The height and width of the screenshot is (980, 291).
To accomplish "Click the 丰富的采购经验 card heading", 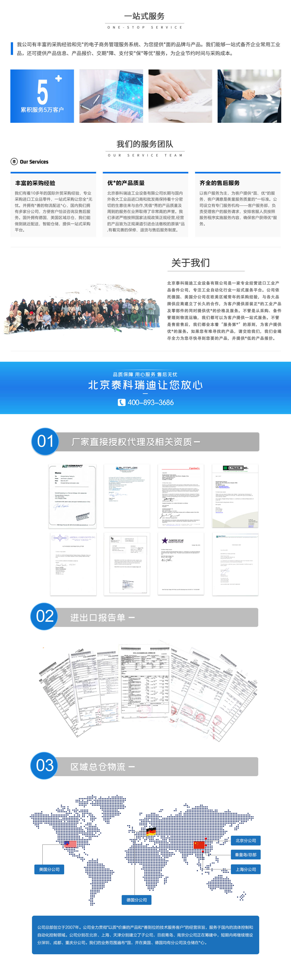I will (35, 183).
